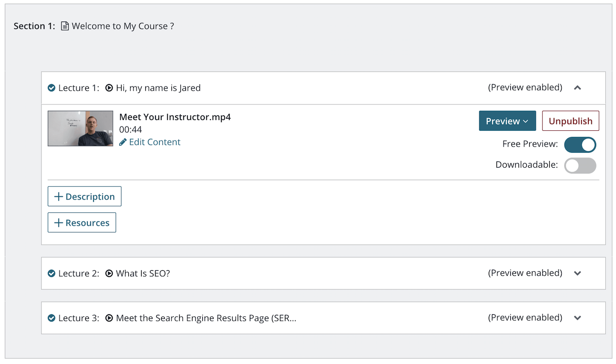Collapse Lecture 1 with the up chevron
This screenshot has height=364, width=616.
click(x=577, y=88)
